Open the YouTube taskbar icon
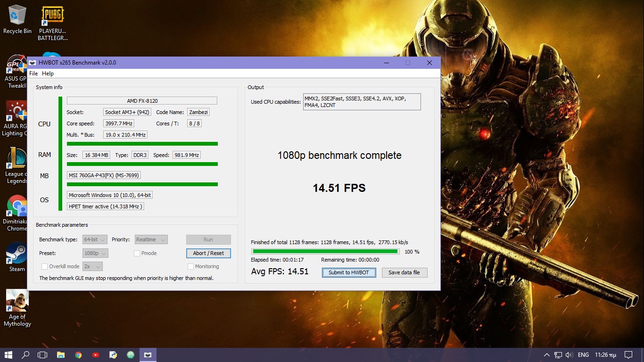The width and height of the screenshot is (644, 362). (x=96, y=355)
